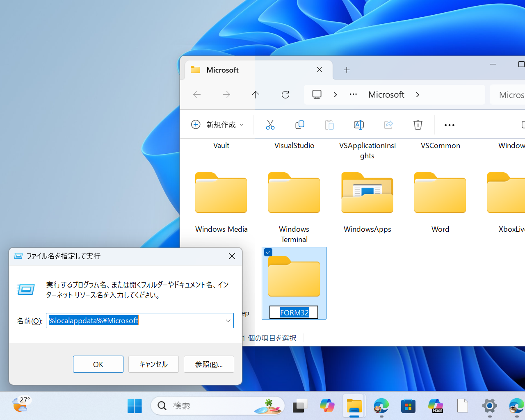Screen dimensions: 525x420
Task: Click the Up navigation arrow
Action: coord(256,94)
